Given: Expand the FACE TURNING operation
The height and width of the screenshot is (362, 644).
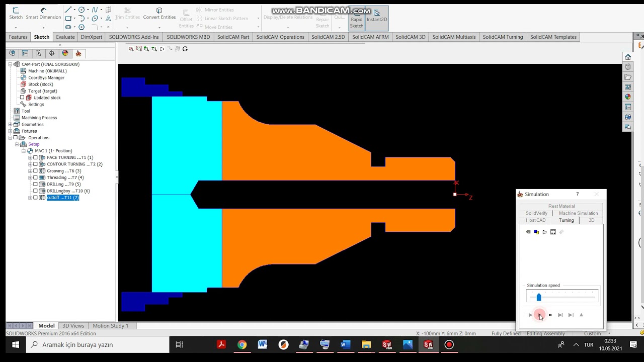Looking at the screenshot, I should [x=30, y=157].
